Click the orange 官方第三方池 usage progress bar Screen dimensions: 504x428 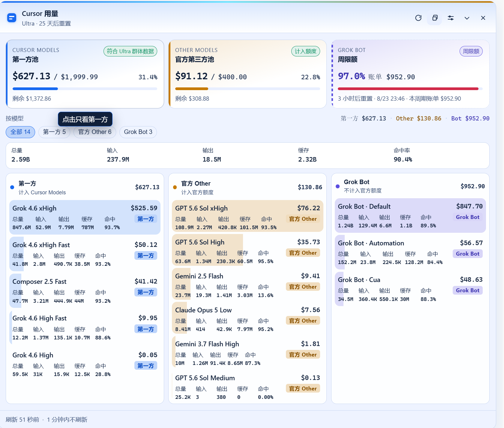(x=247, y=89)
